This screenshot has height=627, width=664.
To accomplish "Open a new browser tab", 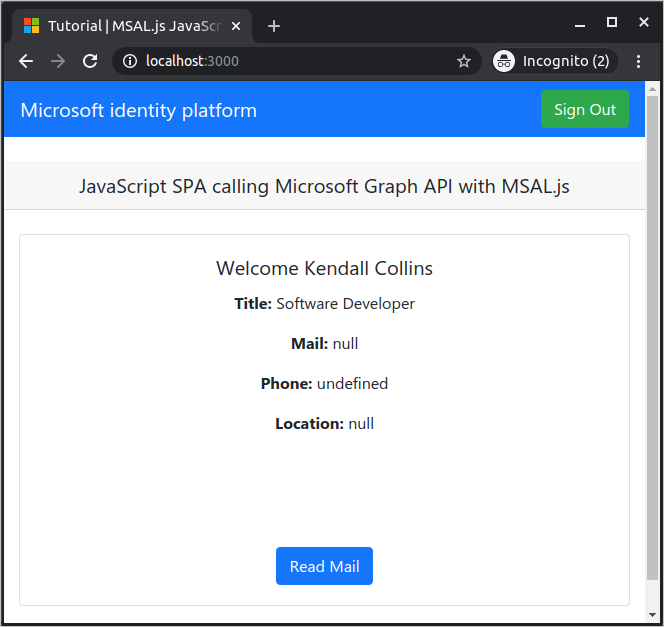I will [274, 26].
